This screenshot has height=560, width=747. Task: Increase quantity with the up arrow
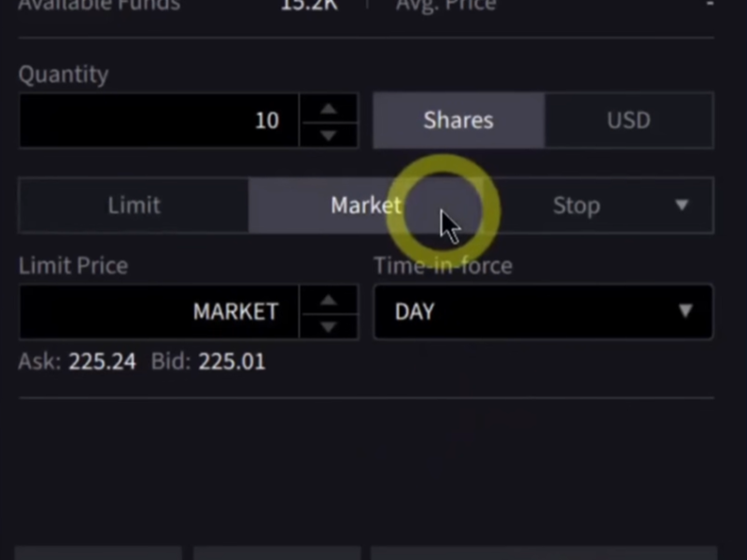(328, 107)
